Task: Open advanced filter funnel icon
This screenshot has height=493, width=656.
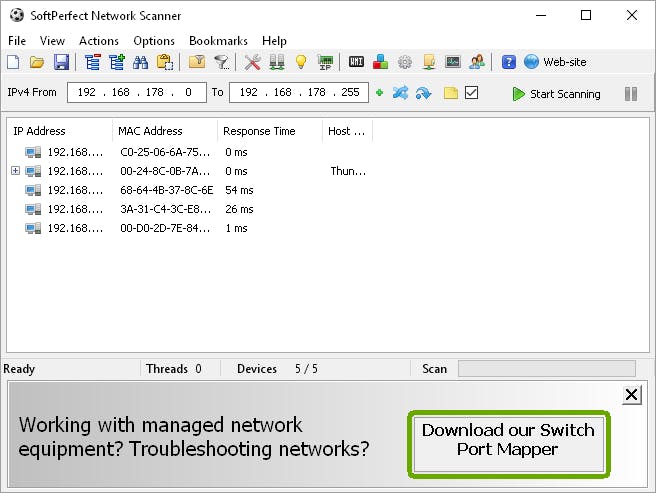Action: point(221,62)
